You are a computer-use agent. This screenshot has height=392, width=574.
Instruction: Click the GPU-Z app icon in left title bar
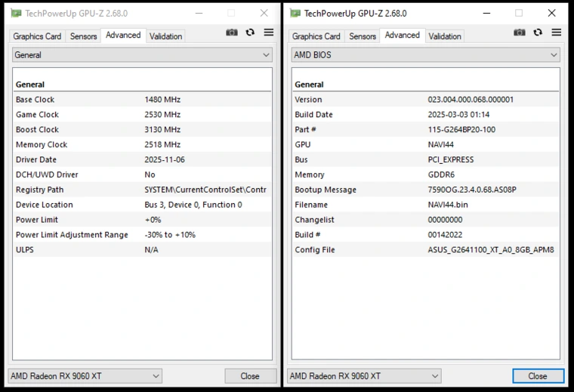16,13
